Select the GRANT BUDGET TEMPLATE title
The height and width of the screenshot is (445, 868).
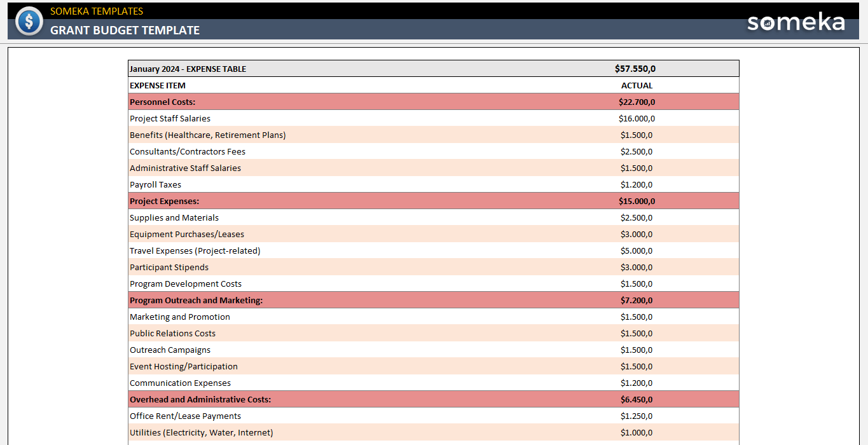(124, 29)
